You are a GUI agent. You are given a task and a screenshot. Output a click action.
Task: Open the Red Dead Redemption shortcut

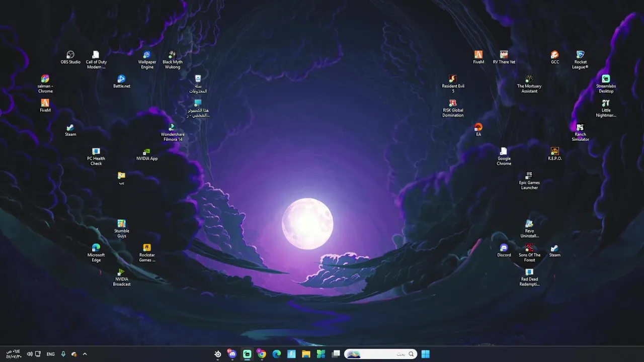click(529, 277)
